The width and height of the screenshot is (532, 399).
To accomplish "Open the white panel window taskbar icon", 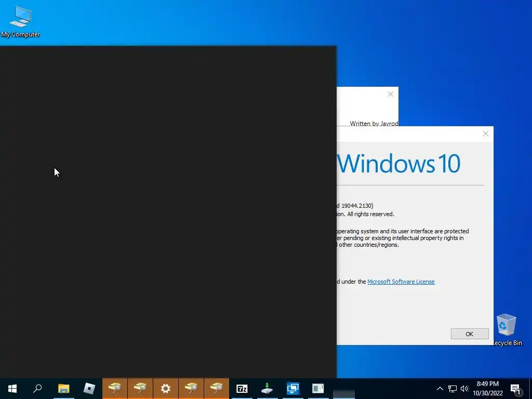I will pos(318,389).
